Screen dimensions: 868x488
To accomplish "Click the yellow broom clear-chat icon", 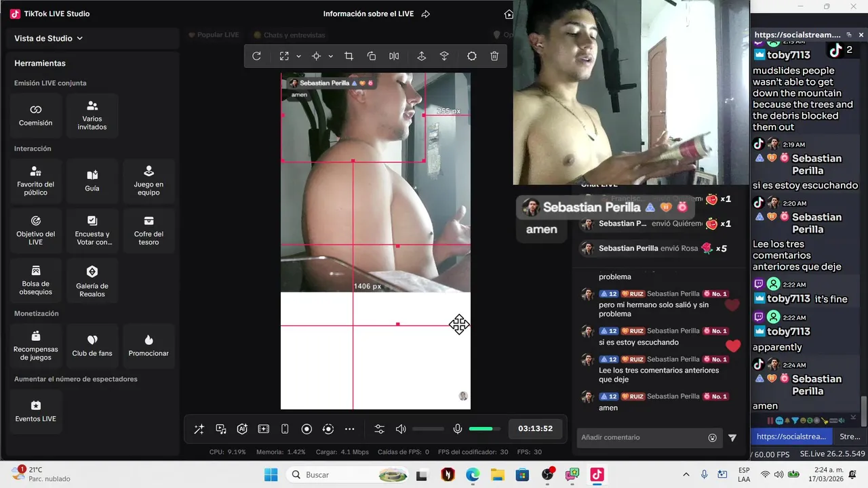I will click(825, 422).
